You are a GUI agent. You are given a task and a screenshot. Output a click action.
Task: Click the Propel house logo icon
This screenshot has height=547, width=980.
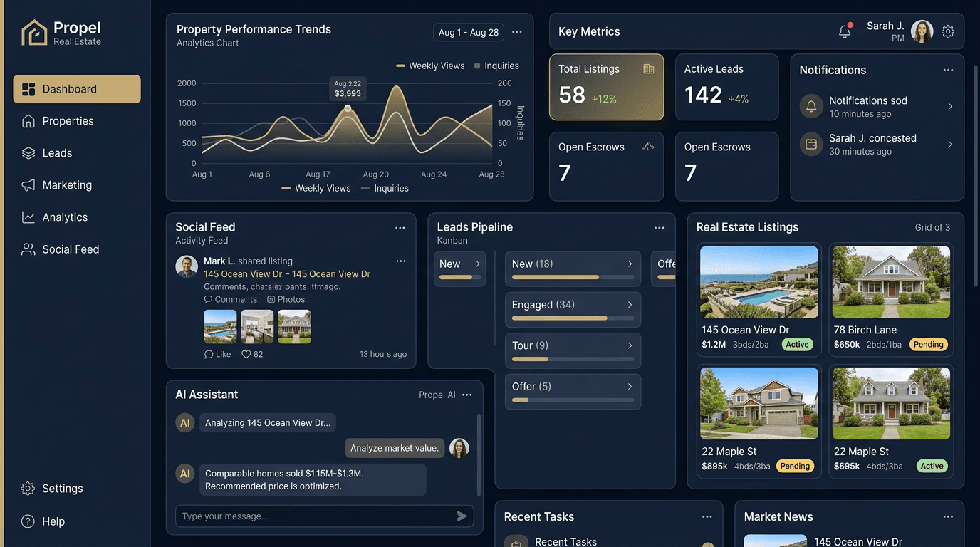pos(34,33)
